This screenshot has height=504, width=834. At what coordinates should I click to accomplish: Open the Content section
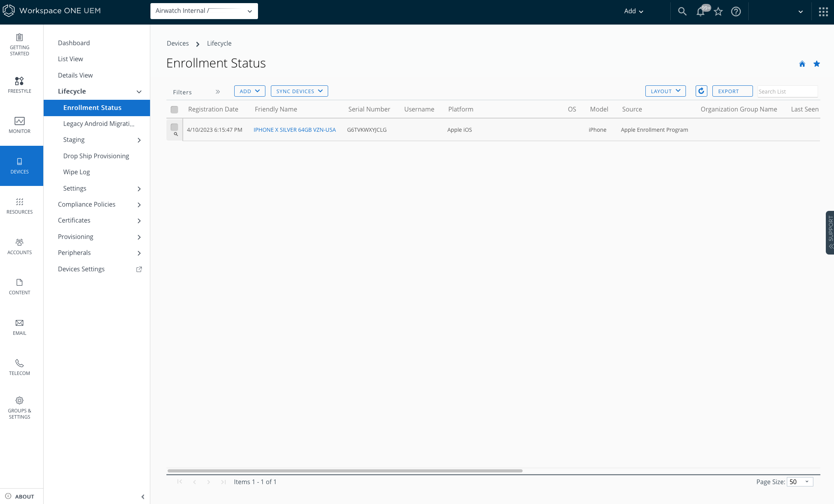coord(19,287)
